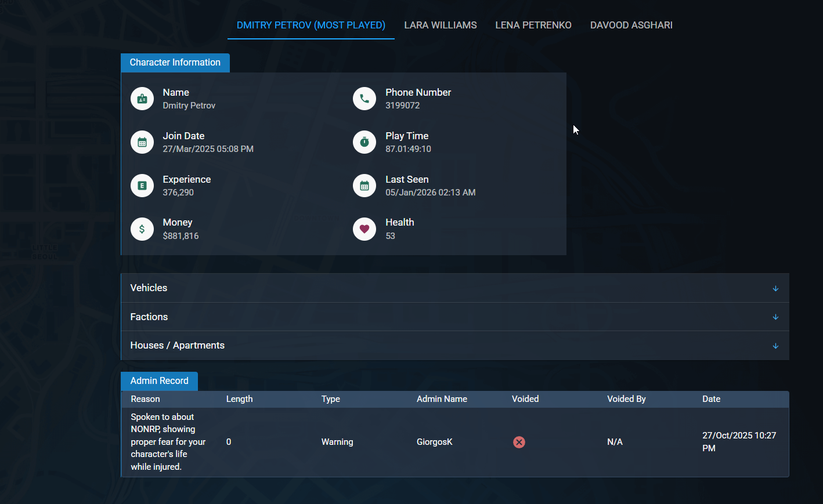Click the dollar sign Money icon
This screenshot has height=504, width=823.
(x=142, y=229)
